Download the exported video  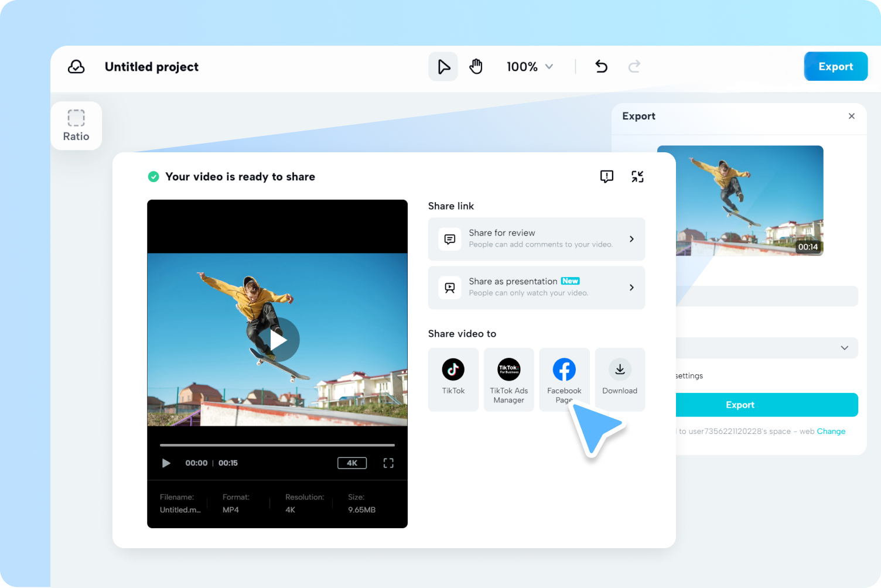tap(620, 380)
